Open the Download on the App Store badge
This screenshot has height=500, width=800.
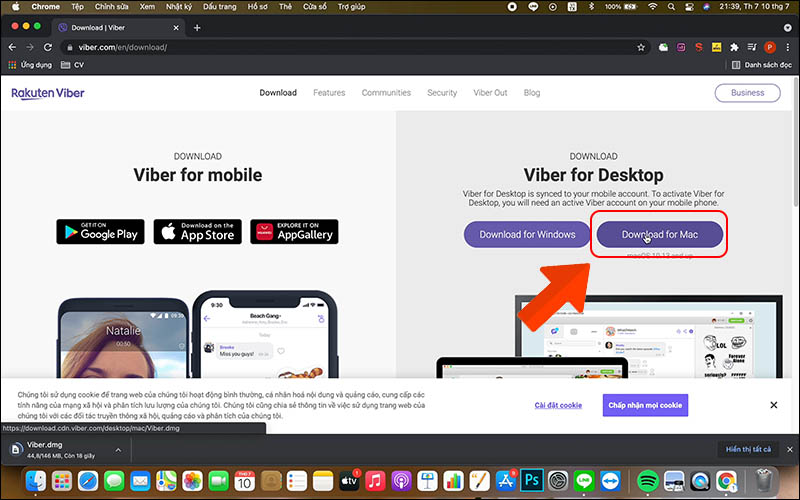[197, 232]
